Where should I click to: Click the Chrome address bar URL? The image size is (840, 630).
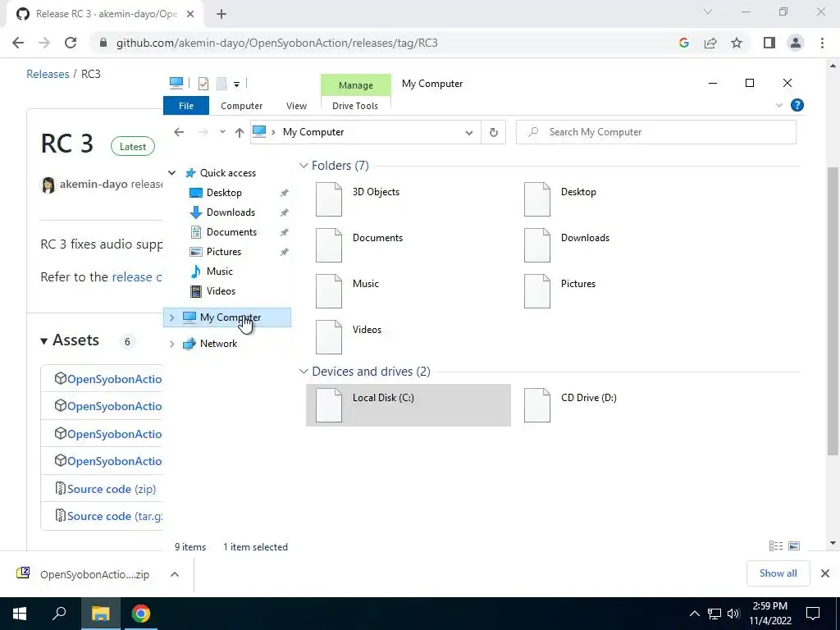(277, 43)
